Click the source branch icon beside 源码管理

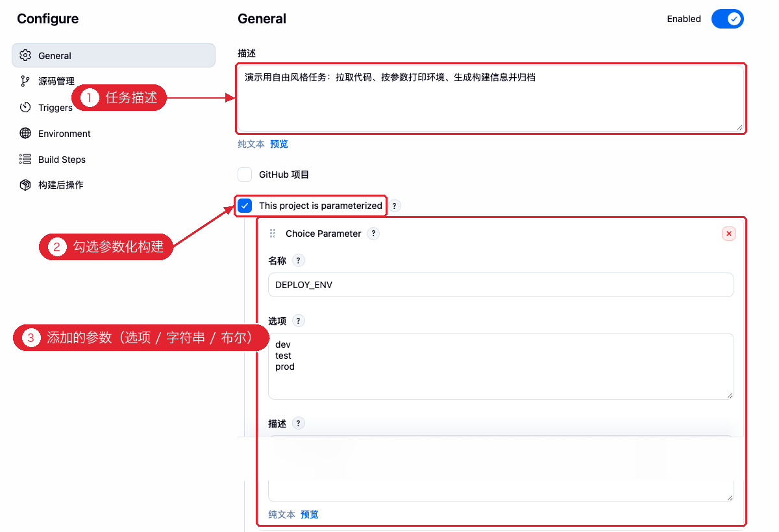pos(25,81)
